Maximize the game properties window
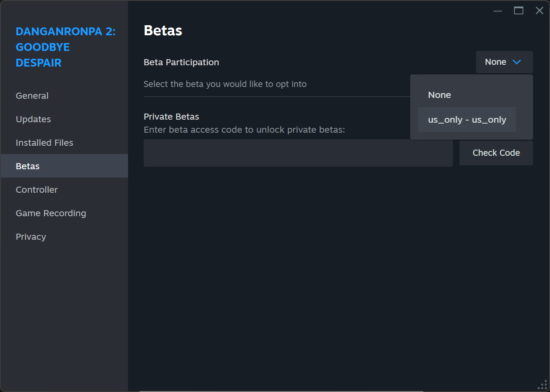550x392 pixels. [518, 11]
